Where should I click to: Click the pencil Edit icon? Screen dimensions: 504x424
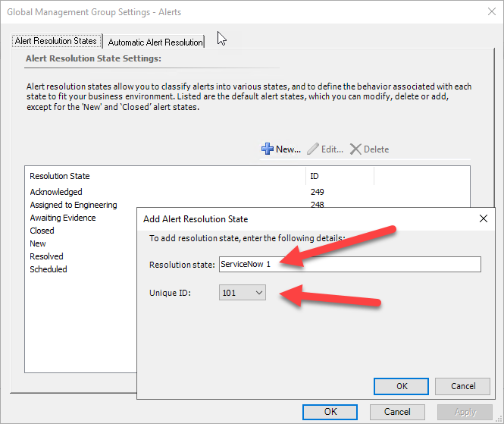313,149
